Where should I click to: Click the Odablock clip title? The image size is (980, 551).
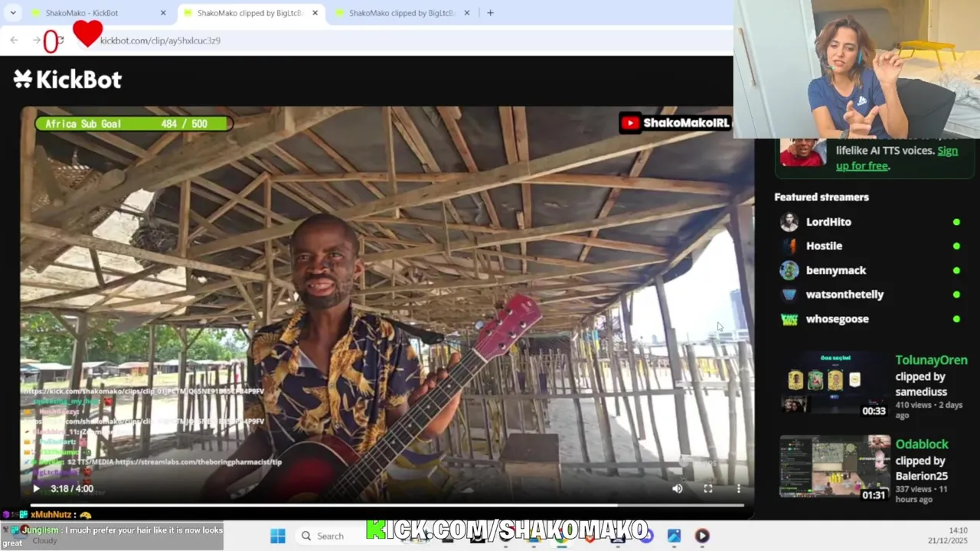click(922, 444)
